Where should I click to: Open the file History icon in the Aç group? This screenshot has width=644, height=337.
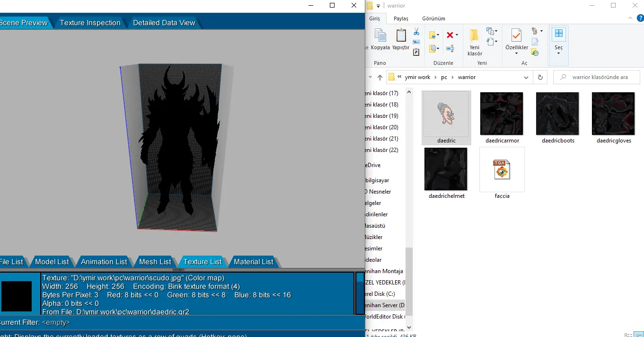[x=535, y=52]
